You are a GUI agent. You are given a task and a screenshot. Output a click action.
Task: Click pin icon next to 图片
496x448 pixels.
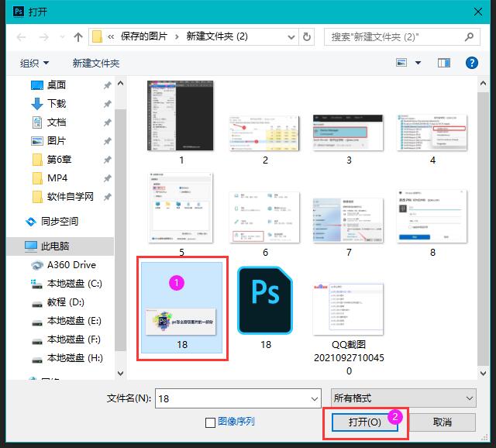coord(108,141)
